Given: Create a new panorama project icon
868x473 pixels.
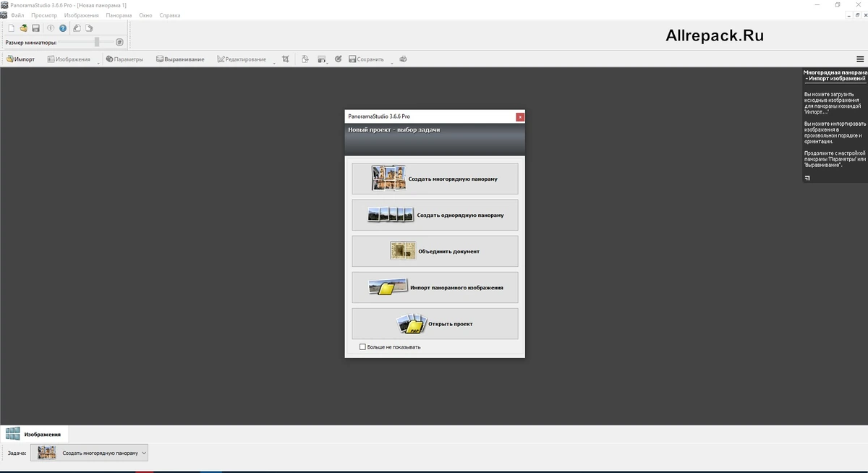Looking at the screenshot, I should [11, 28].
